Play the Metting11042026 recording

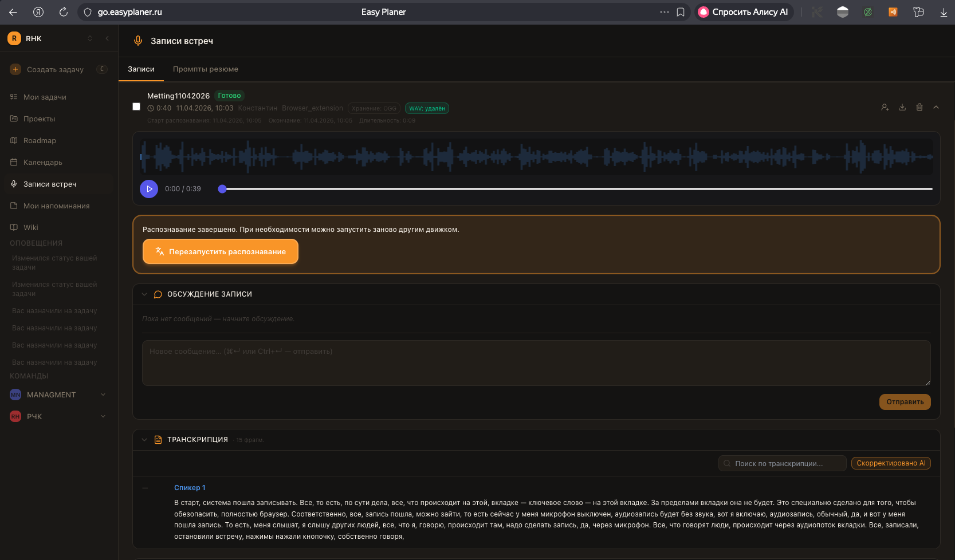pyautogui.click(x=149, y=189)
